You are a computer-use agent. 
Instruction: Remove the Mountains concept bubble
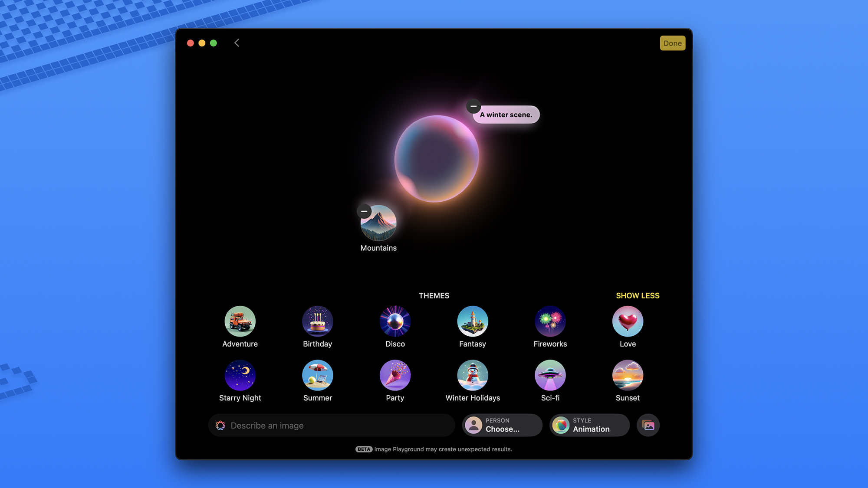pos(364,212)
